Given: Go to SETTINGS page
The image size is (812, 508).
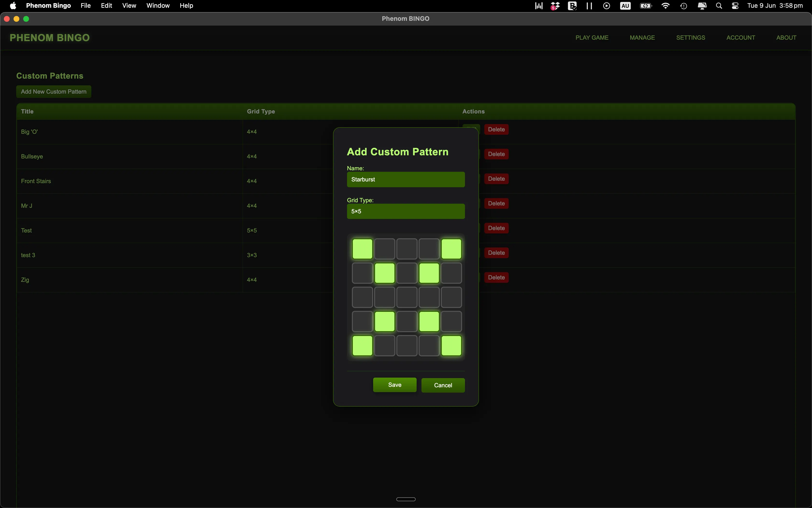Looking at the screenshot, I should point(690,38).
